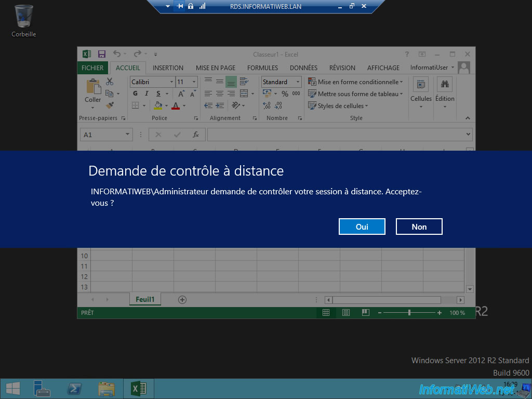Click the Excel Coller paste icon
The width and height of the screenshot is (532, 399).
(93, 86)
